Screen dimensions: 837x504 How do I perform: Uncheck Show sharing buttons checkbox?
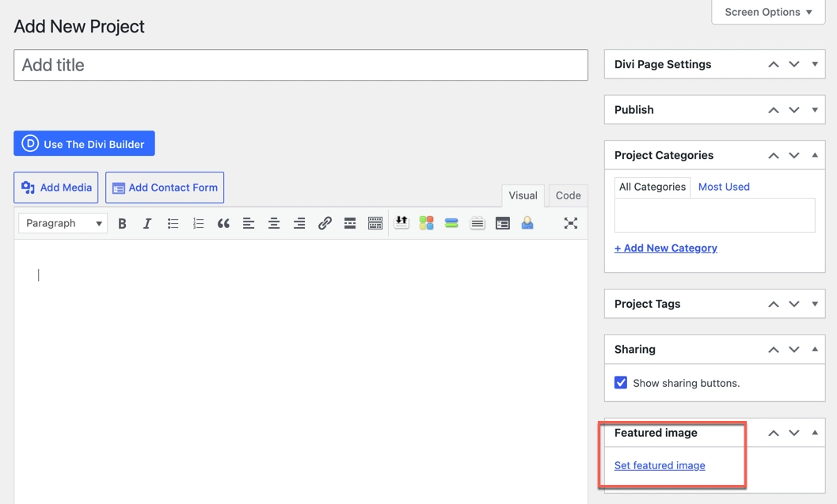[621, 382]
